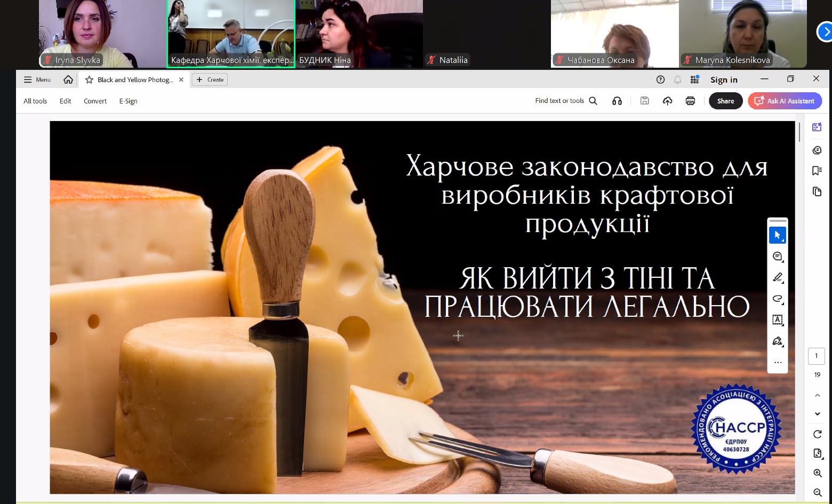This screenshot has width=832, height=504.
Task: Star the Black and Yellow Photog document tab
Action: point(89,79)
